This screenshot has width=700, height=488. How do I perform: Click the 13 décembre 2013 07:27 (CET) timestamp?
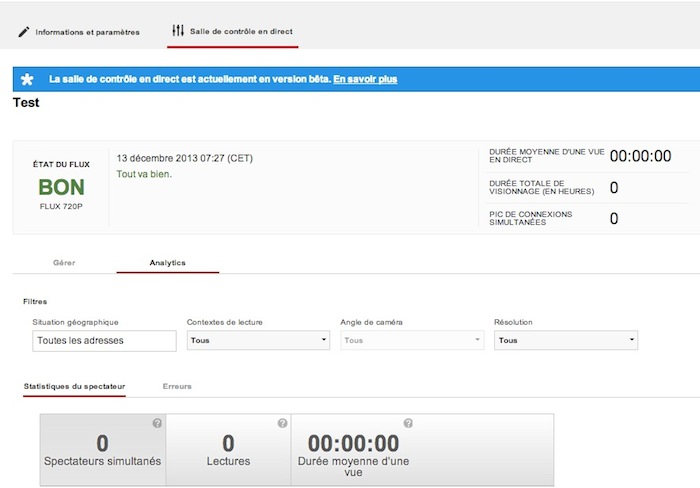click(185, 158)
